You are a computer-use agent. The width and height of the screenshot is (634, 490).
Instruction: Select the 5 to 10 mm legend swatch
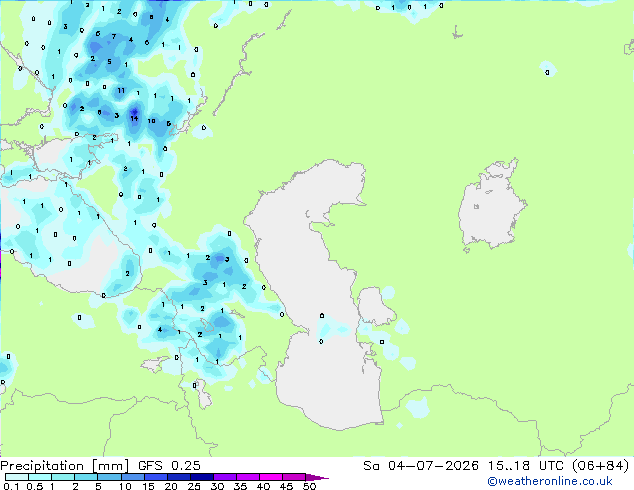(109, 477)
